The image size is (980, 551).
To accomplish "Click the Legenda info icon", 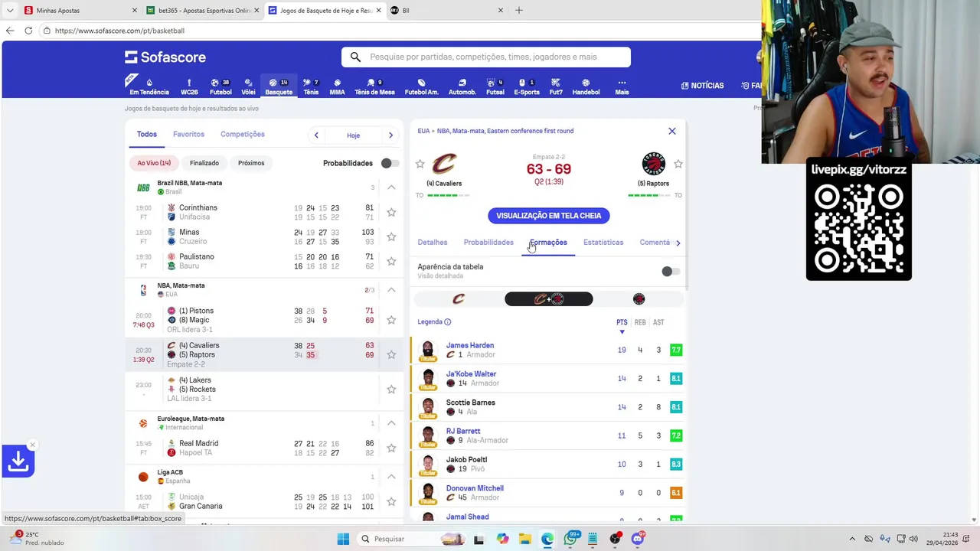I will point(448,322).
